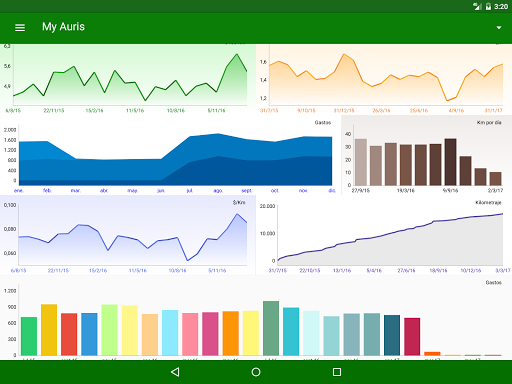Open the Kilometraje mileage chart
Image resolution: width=512 pixels, height=384 pixels.
click(x=384, y=235)
